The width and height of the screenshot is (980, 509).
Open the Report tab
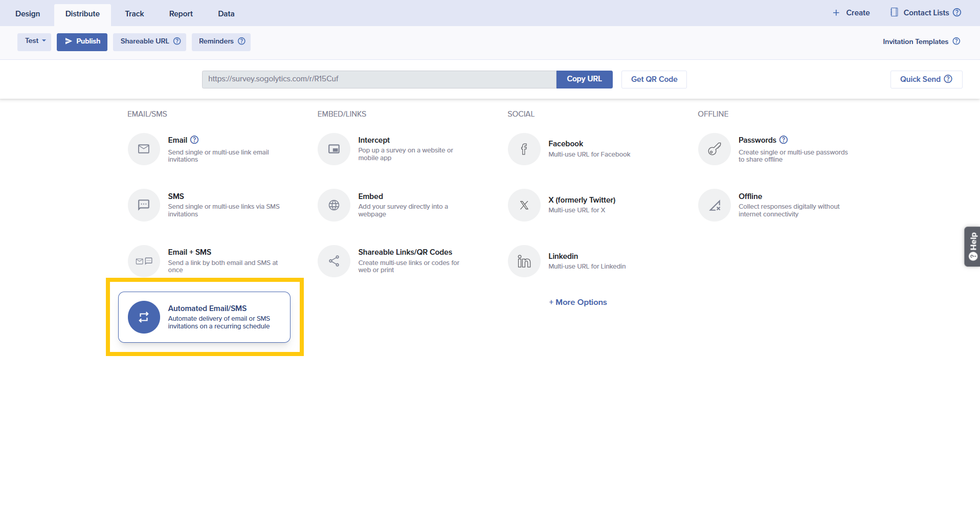click(181, 14)
